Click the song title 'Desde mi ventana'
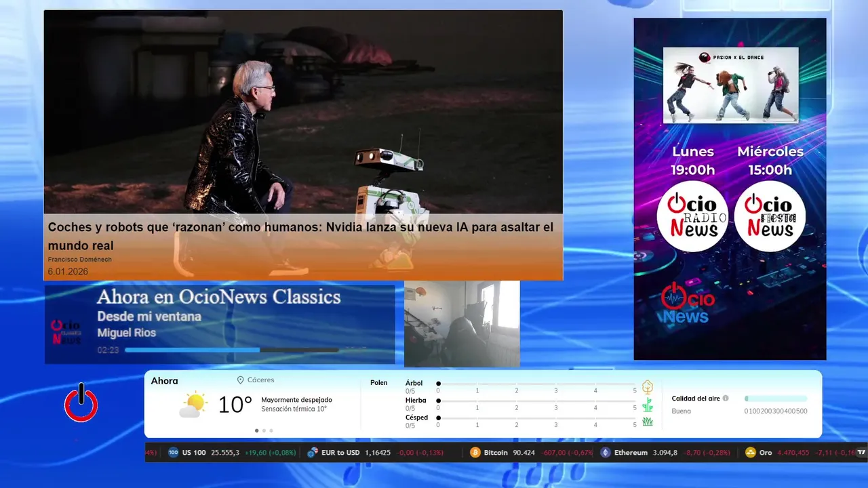Viewport: 868px width, 488px height. 149,317
